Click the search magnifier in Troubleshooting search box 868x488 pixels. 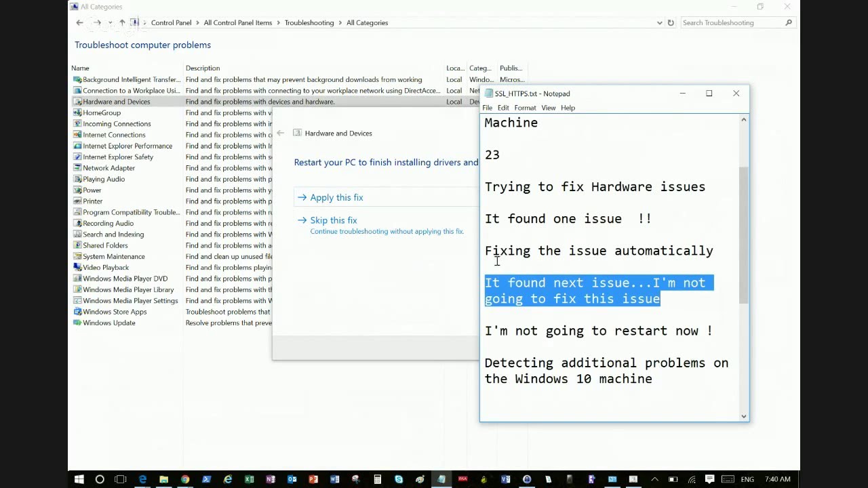(x=788, y=22)
